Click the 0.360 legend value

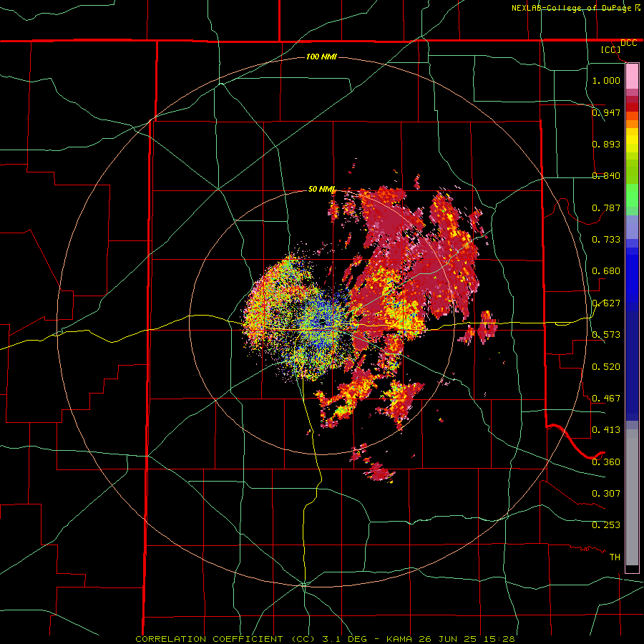pos(606,462)
